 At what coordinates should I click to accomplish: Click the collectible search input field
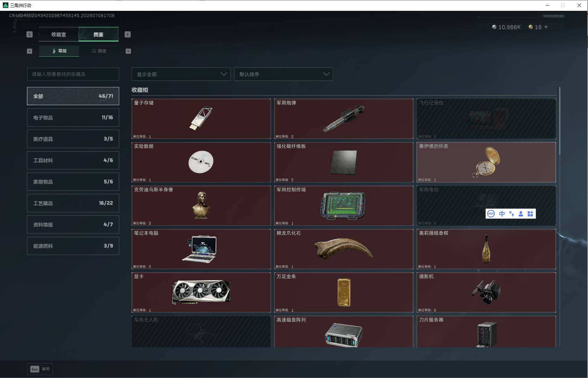(x=73, y=74)
